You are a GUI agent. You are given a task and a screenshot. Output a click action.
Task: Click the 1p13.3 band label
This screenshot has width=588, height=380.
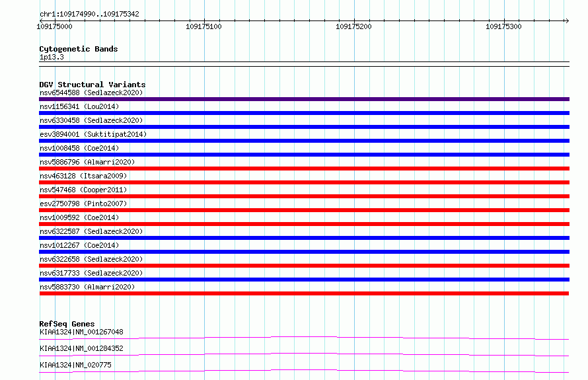(52, 57)
